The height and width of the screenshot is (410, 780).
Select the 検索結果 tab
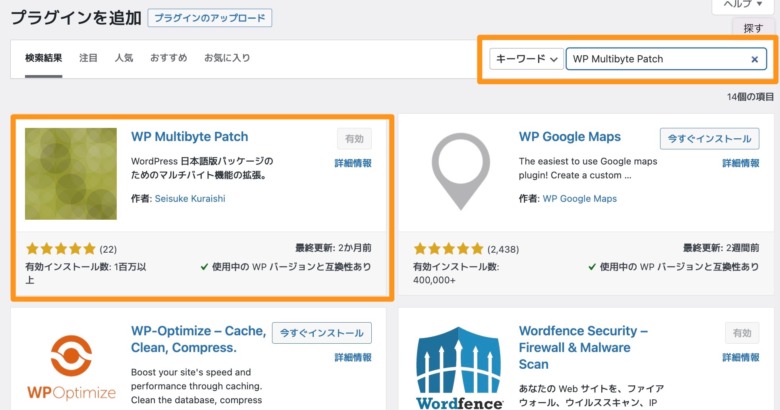(x=44, y=58)
